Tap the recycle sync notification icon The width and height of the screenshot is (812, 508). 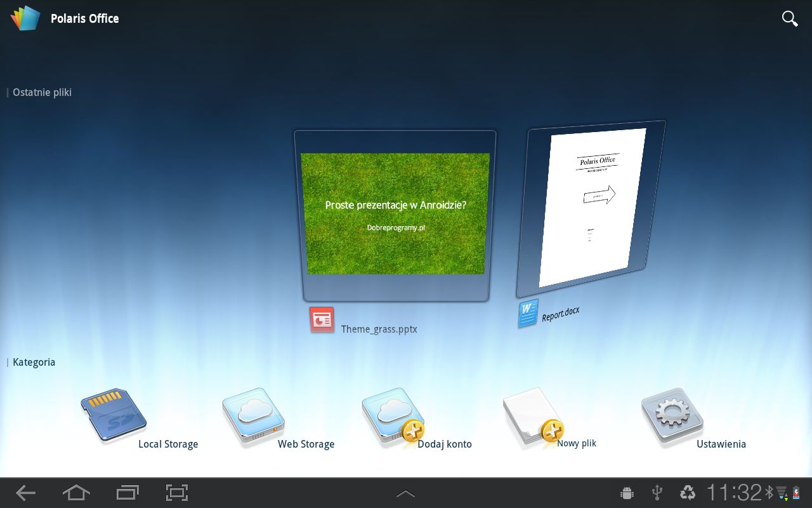(x=688, y=493)
